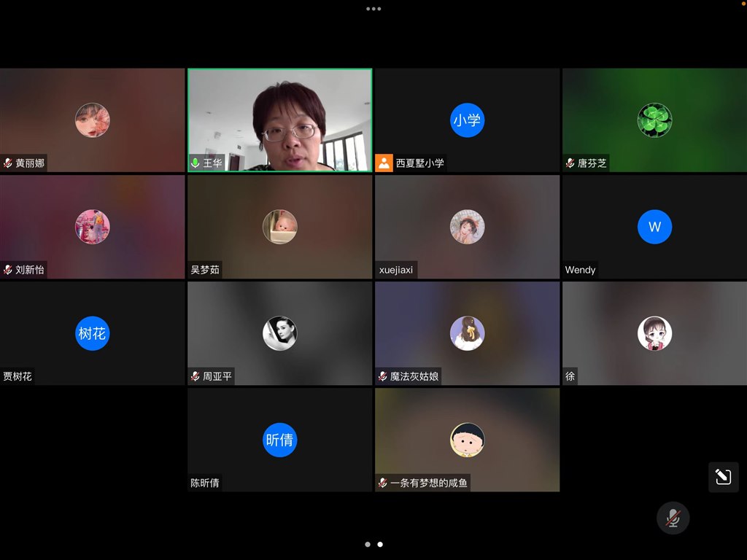The image size is (747, 560).
Task: Click the cartoon avatar on 一条有梦想的咸鱼's tile
Action: (467, 440)
